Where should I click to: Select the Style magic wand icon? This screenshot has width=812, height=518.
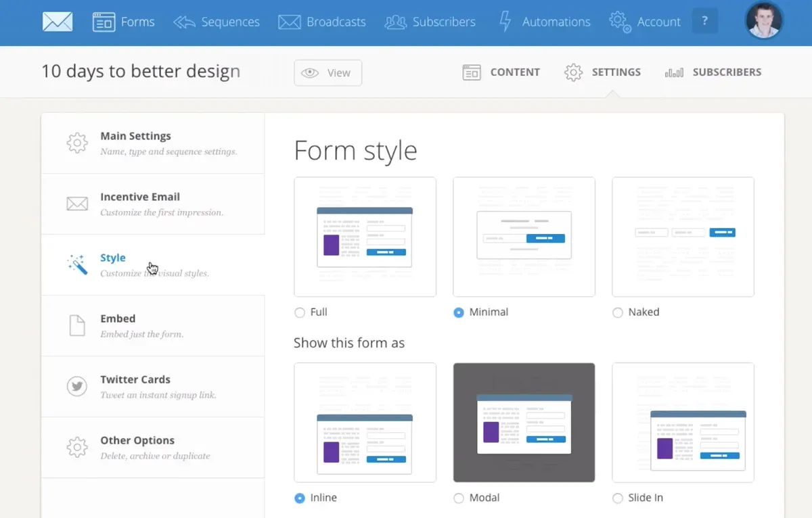click(x=77, y=264)
